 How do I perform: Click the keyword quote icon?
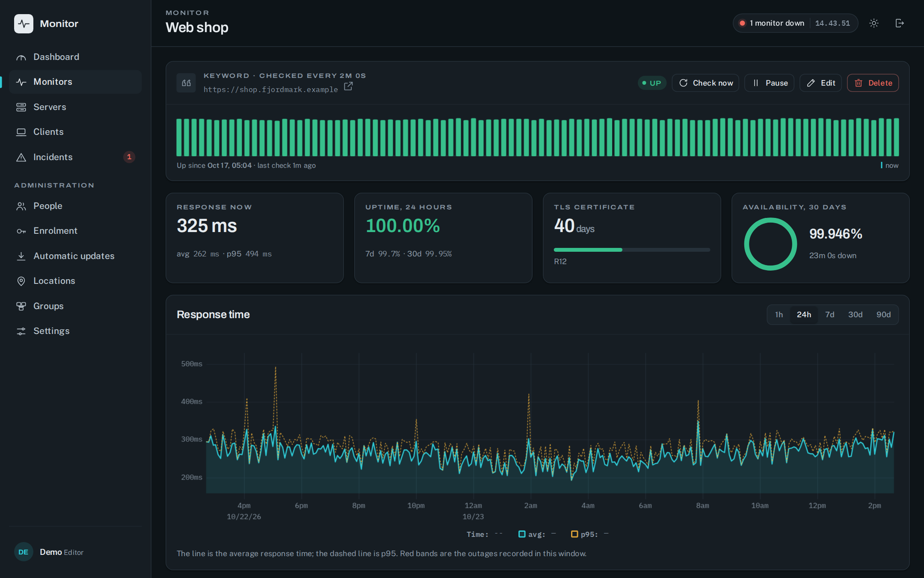click(186, 83)
